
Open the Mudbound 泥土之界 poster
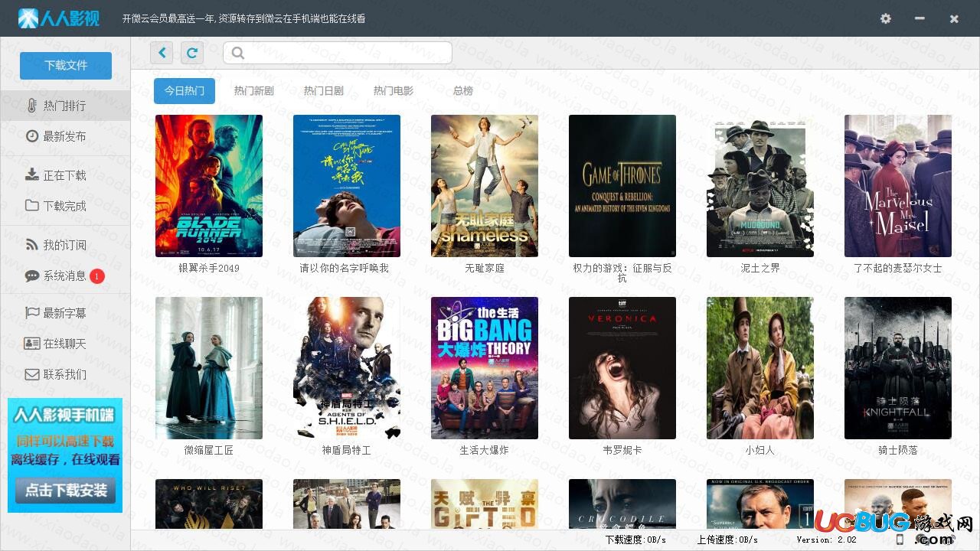[760, 186]
